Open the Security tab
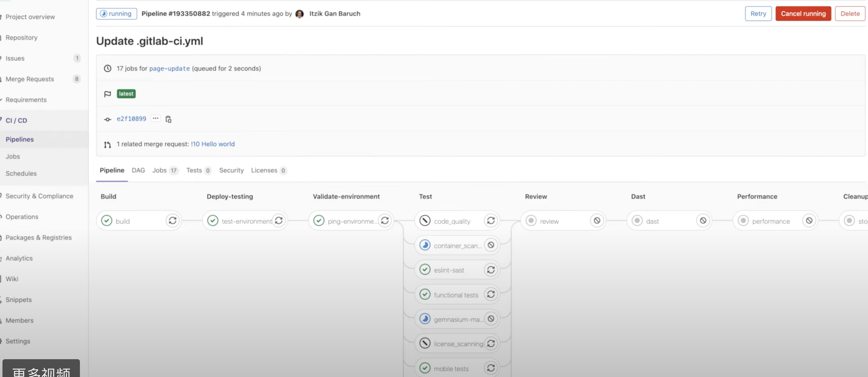 231,170
